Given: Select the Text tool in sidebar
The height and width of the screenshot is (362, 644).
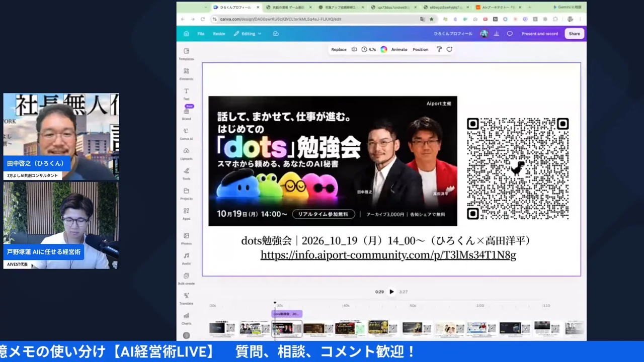Looking at the screenshot, I should [x=186, y=94].
